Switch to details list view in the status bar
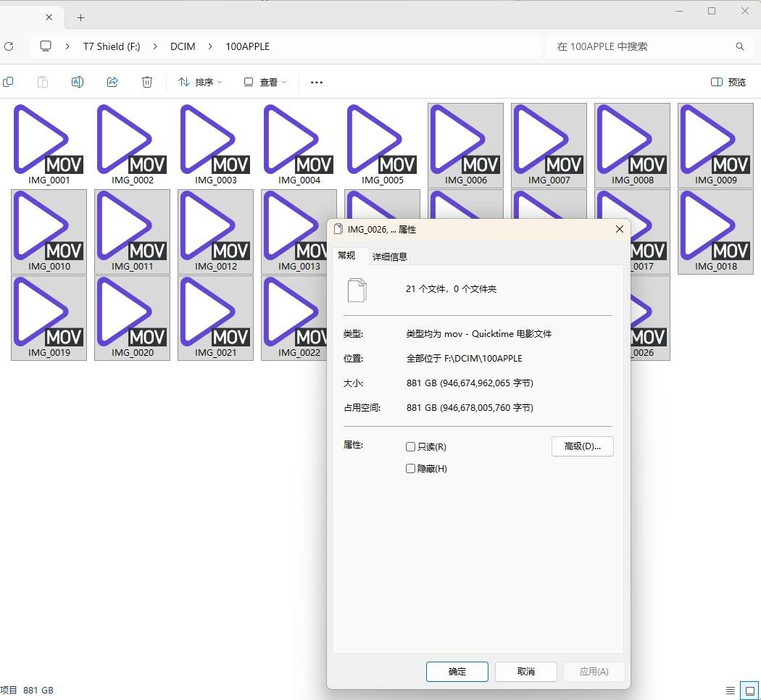 click(x=731, y=690)
